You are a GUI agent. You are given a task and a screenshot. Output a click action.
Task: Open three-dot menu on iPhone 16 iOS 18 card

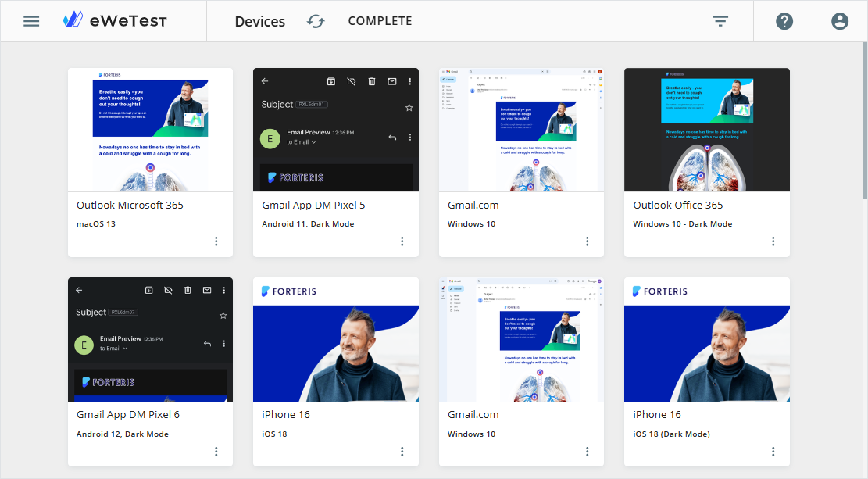(x=402, y=451)
